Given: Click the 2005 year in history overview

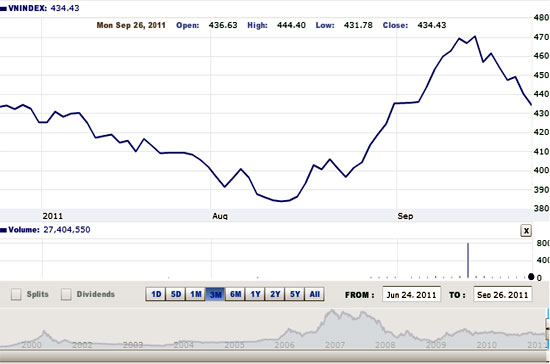Looking at the screenshot, I should click(234, 345).
